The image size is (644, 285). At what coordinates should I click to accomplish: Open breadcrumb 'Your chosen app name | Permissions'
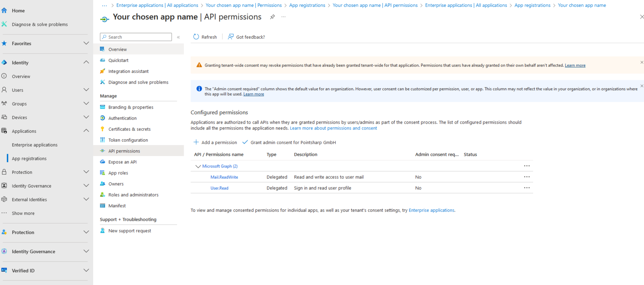point(244,5)
